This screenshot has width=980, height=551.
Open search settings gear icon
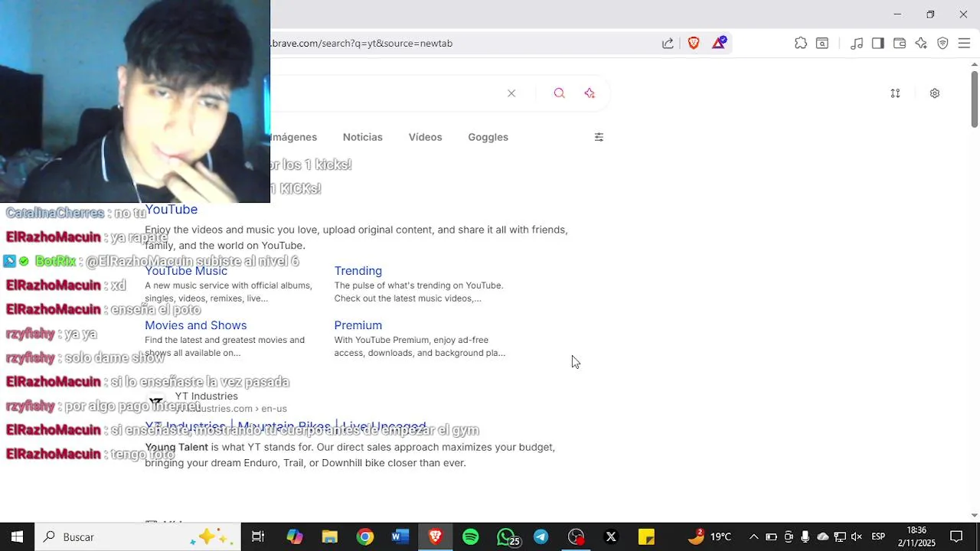click(935, 93)
